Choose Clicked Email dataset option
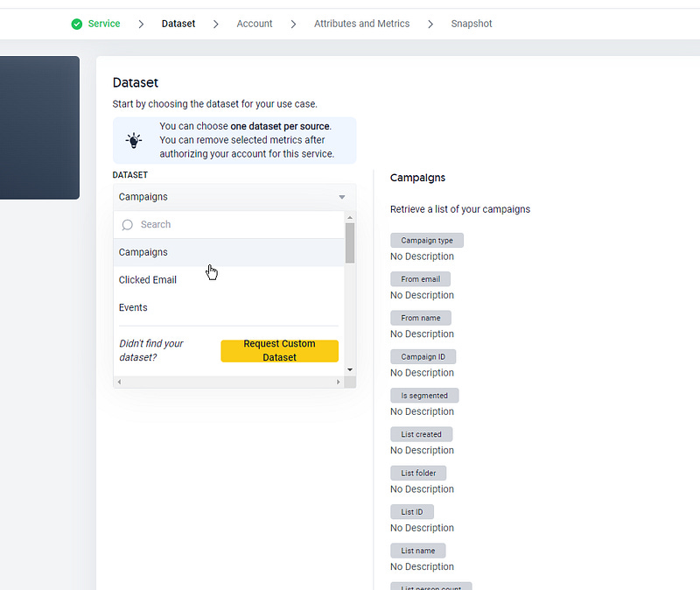Screen dimensions: 700x590 tap(229, 280)
